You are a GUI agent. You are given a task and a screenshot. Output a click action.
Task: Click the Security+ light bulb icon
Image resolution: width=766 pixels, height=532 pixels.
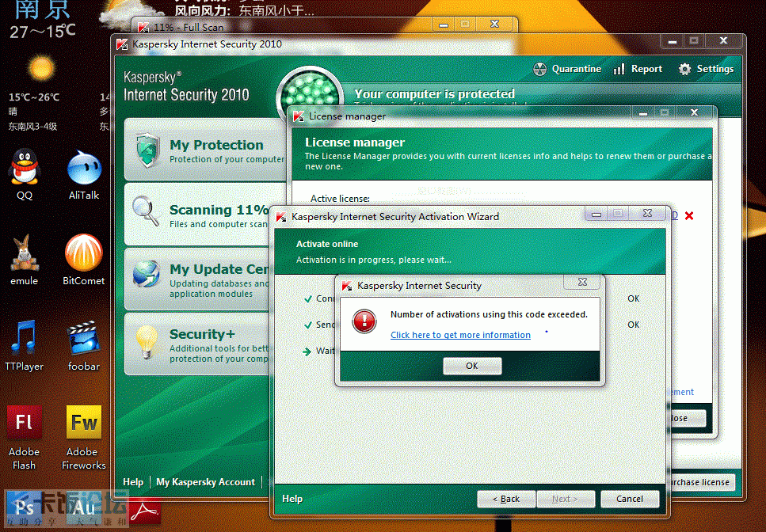click(147, 341)
